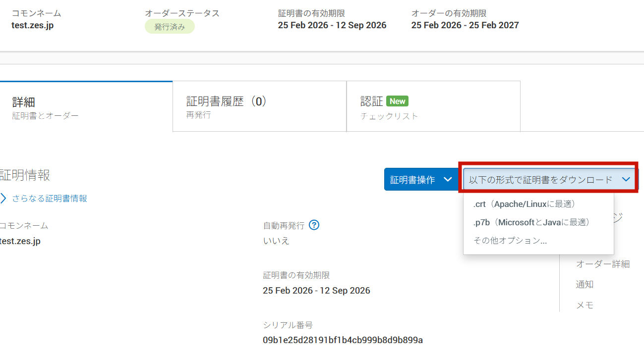Click the 証明書の有効期限 dates in the header
The height and width of the screenshot is (351, 644).
point(332,25)
